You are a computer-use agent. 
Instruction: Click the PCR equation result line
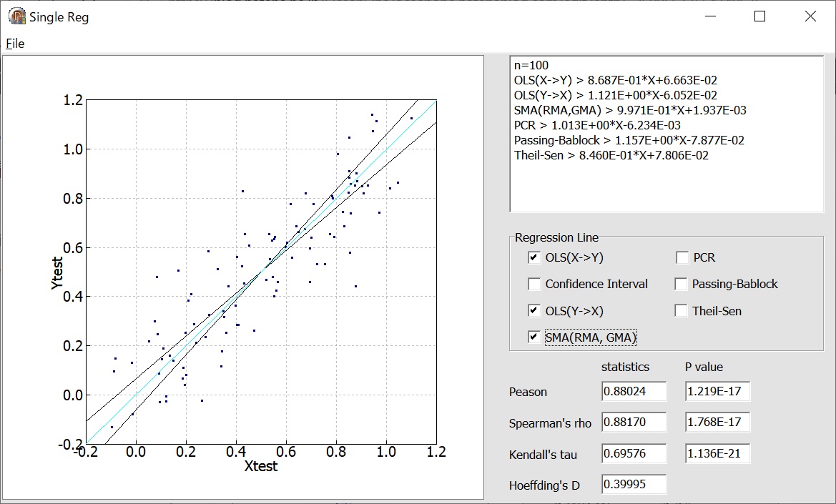pos(597,125)
